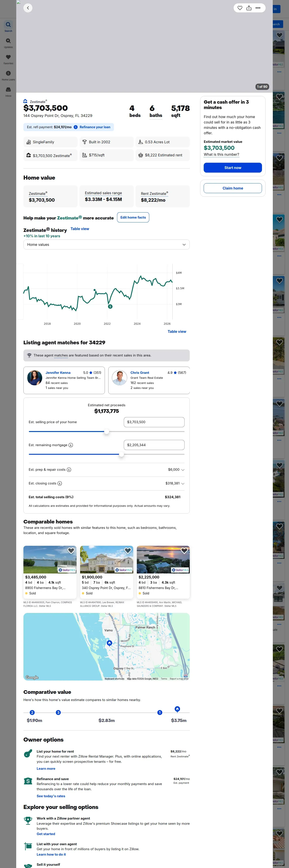Adjust the Est. selling price slider handle
Image resolution: width=289 pixels, height=868 pixels.
pos(107,432)
